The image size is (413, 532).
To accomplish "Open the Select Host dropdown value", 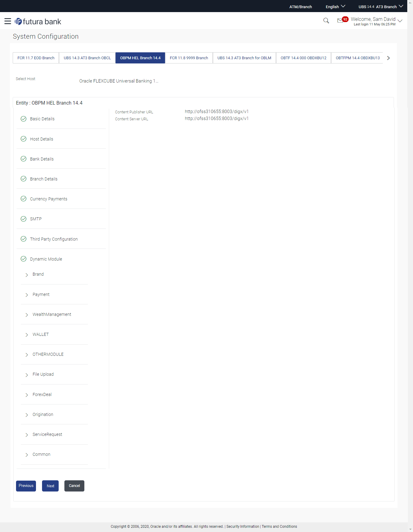I will [x=119, y=81].
